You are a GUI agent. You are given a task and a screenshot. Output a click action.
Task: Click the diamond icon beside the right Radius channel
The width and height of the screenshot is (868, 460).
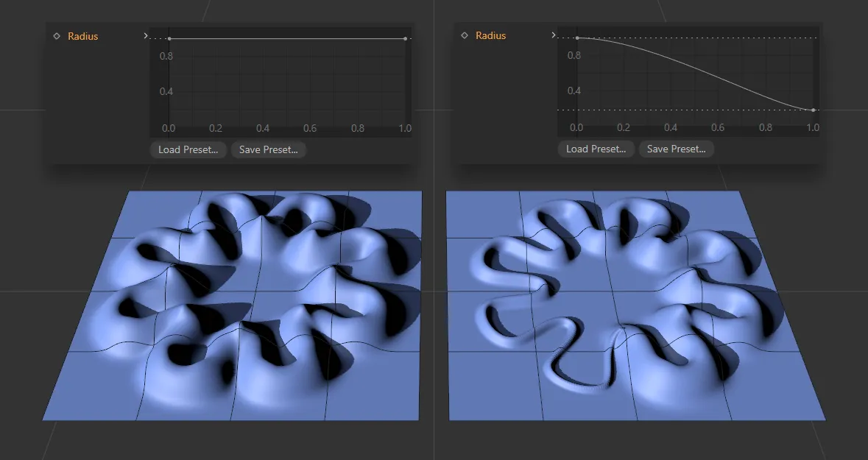[x=465, y=35]
